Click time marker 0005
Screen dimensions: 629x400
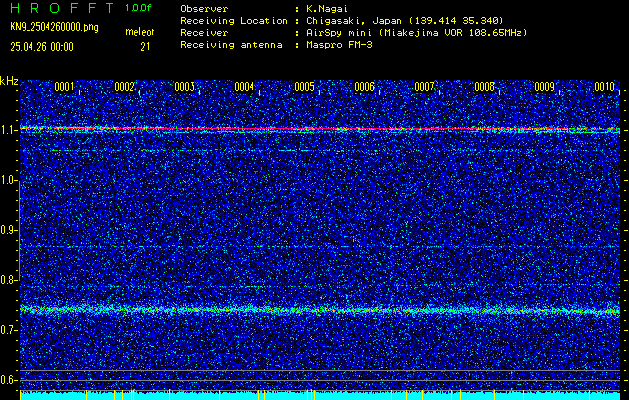[304, 87]
